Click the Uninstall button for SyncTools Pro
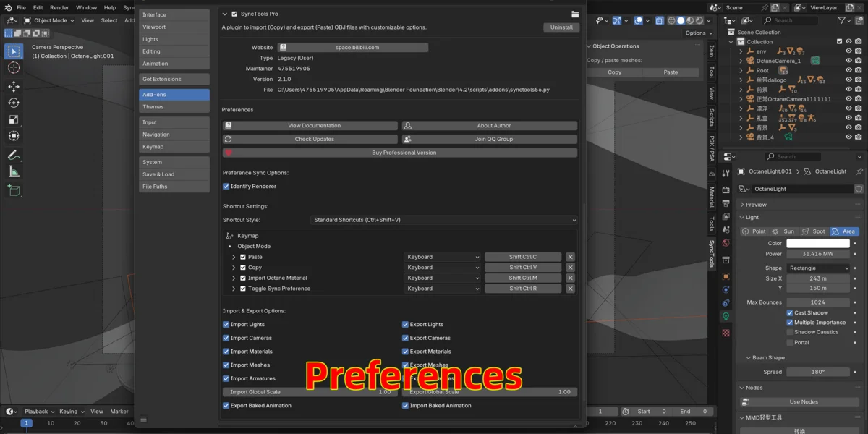This screenshot has width=868, height=434. [x=561, y=27]
